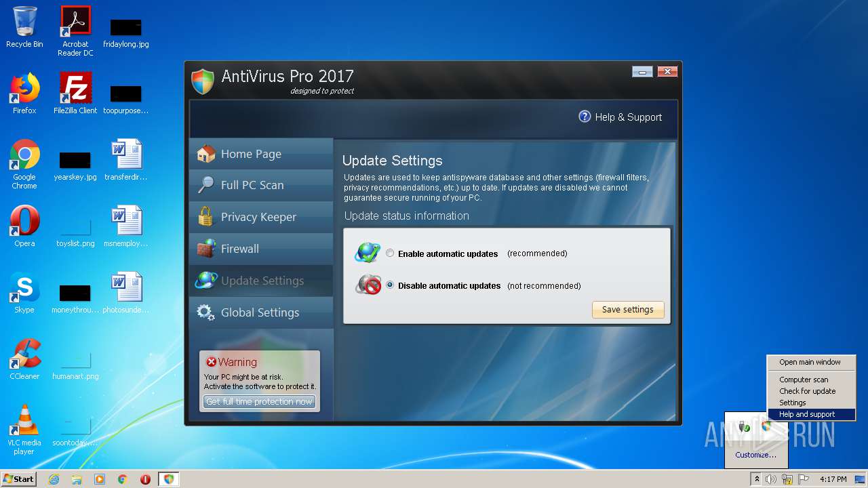This screenshot has height=488, width=868.
Task: Click the shield icon in tray overflow popup
Action: pyautogui.click(x=765, y=426)
